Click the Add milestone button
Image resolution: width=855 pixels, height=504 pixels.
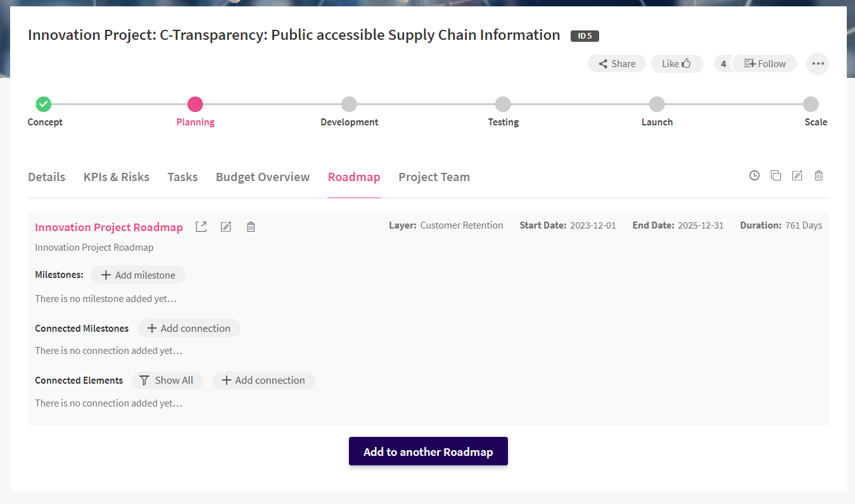pyautogui.click(x=138, y=275)
